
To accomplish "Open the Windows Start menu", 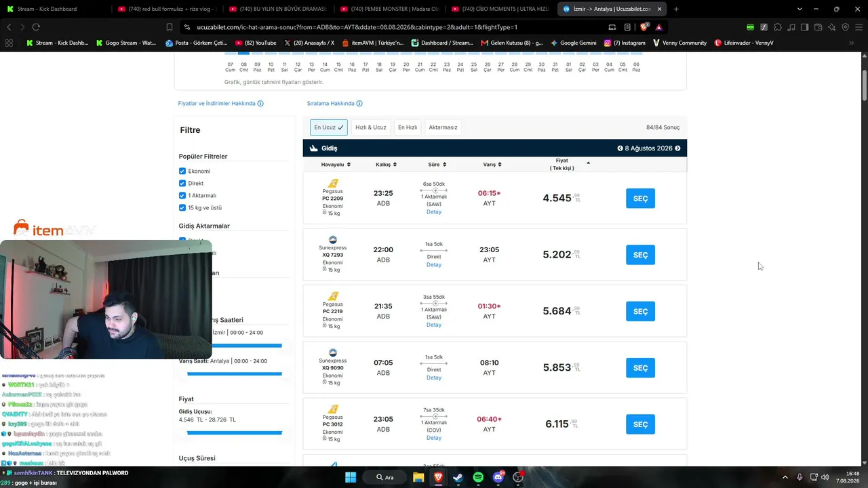I will 351,477.
